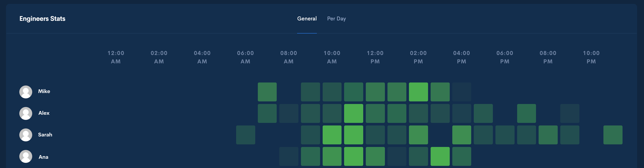Select Mike's 3 PM heatmap cell
This screenshot has height=168, width=644.
[x=440, y=92]
